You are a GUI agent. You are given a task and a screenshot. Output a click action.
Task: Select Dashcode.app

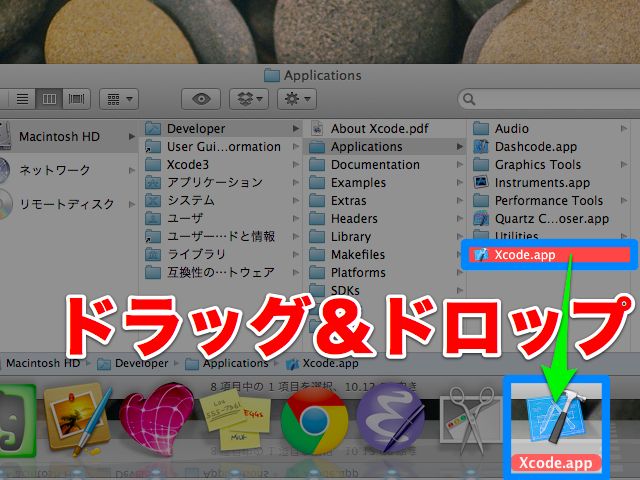point(550,147)
